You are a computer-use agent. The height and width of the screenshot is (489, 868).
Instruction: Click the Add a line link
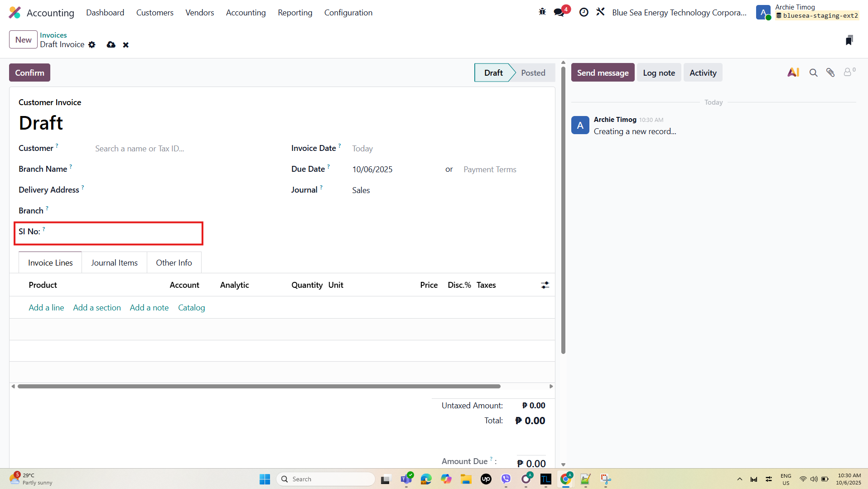pos(46,308)
